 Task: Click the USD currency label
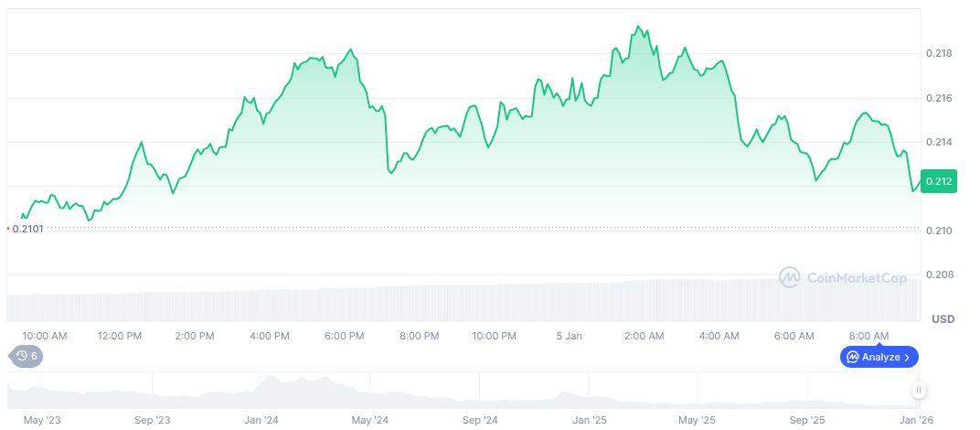[943, 319]
